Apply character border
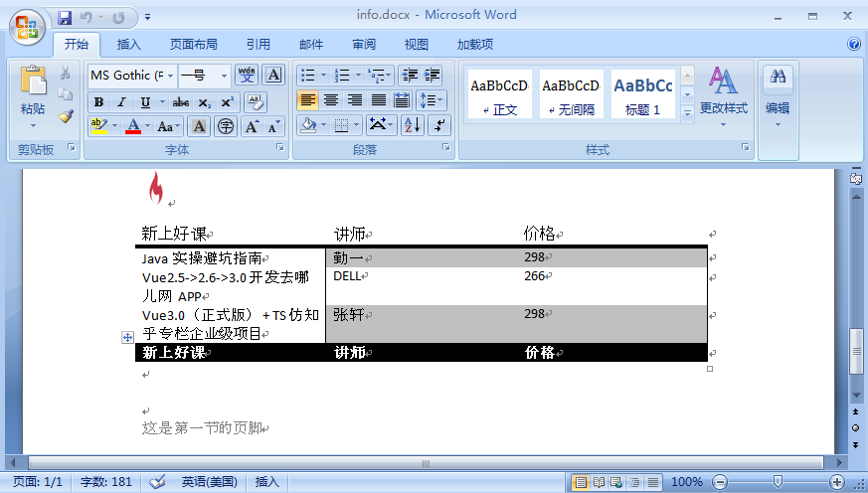 273,75
